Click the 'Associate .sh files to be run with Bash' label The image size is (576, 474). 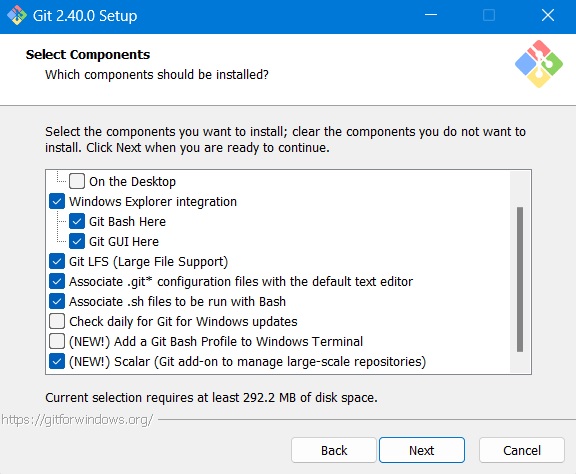pos(177,302)
